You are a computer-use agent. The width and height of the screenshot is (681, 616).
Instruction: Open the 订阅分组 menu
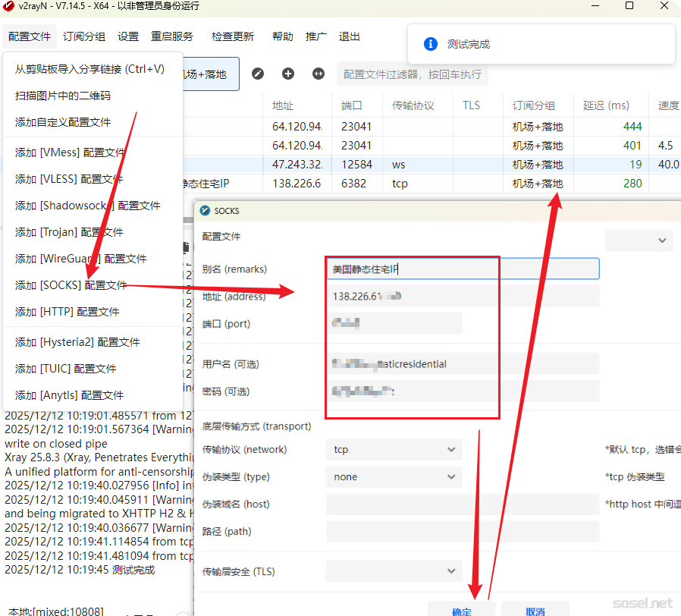point(84,36)
